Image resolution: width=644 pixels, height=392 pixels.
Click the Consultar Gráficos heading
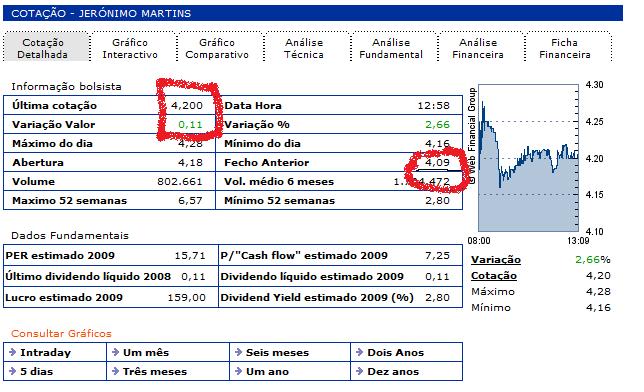[61, 333]
